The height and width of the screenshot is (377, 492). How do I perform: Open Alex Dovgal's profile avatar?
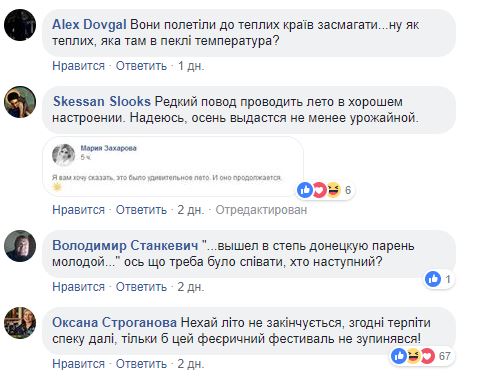click(20, 25)
